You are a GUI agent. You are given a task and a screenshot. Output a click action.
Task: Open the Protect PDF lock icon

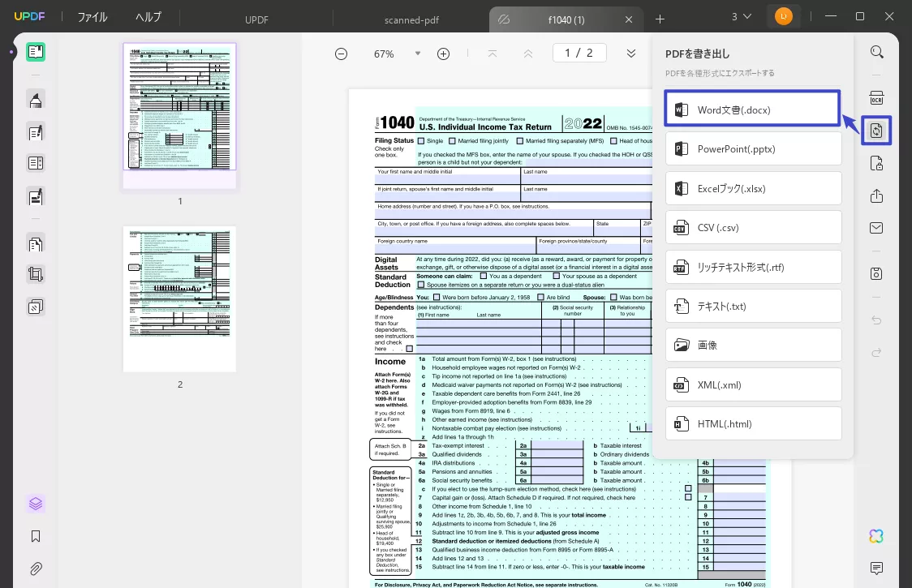pyautogui.click(x=876, y=164)
